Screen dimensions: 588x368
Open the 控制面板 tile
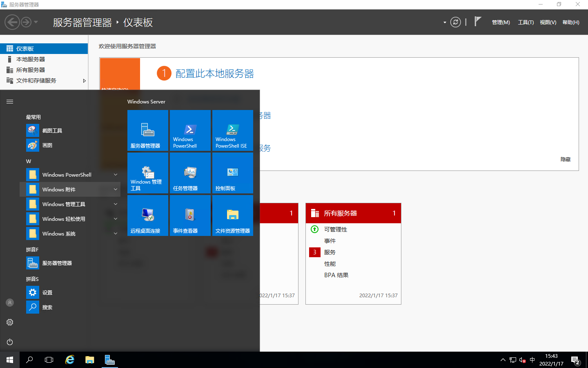click(x=233, y=173)
